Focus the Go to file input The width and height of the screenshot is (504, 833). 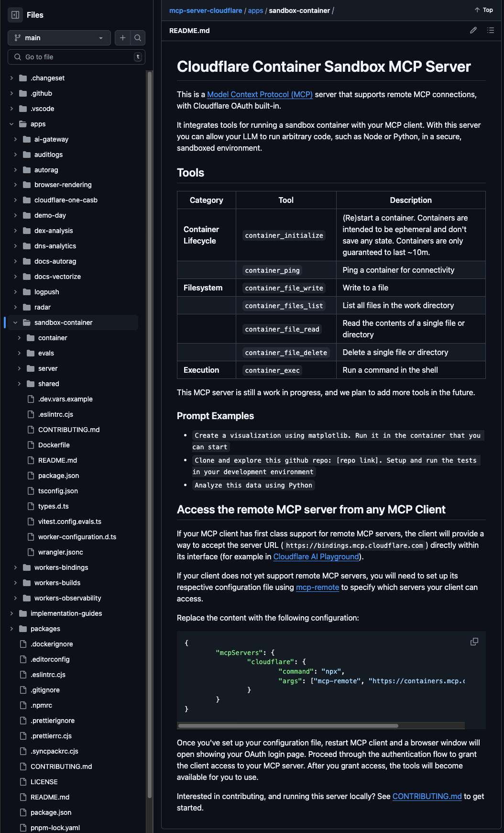(77, 57)
